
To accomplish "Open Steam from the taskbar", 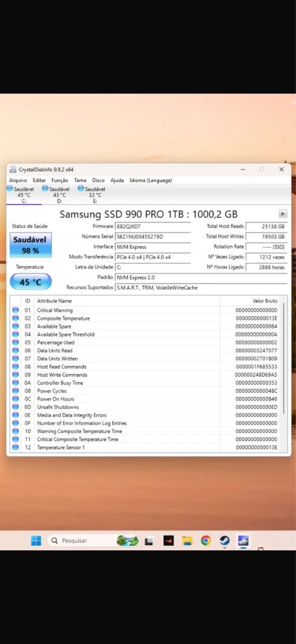I will (x=225, y=541).
